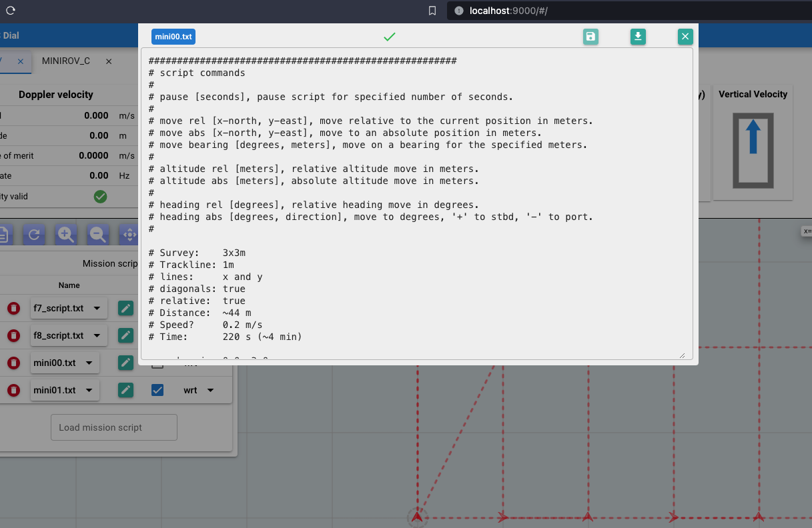The image size is (812, 528).
Task: Open the f7_script.txt dropdown
Action: [69, 309]
